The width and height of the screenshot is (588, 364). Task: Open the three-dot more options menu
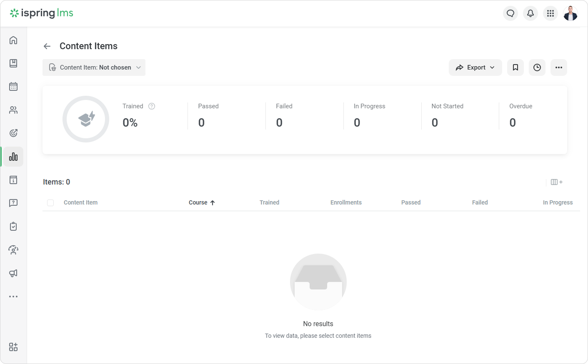[559, 67]
